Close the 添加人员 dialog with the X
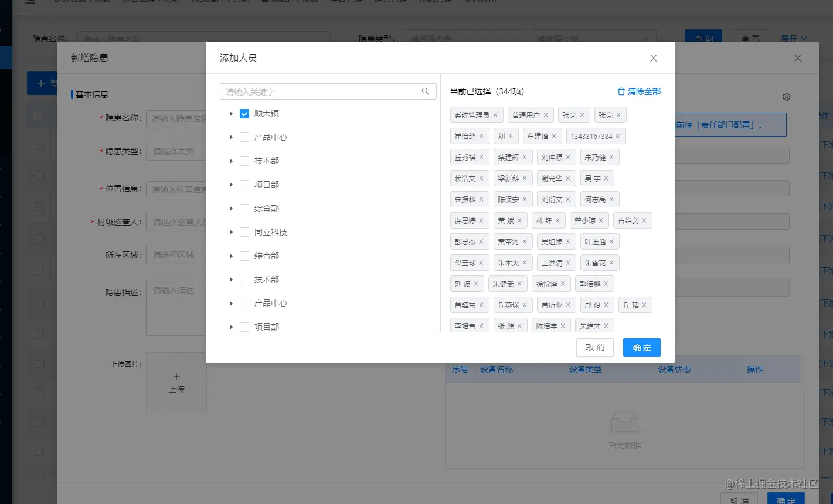This screenshot has height=504, width=833. pyautogui.click(x=654, y=58)
